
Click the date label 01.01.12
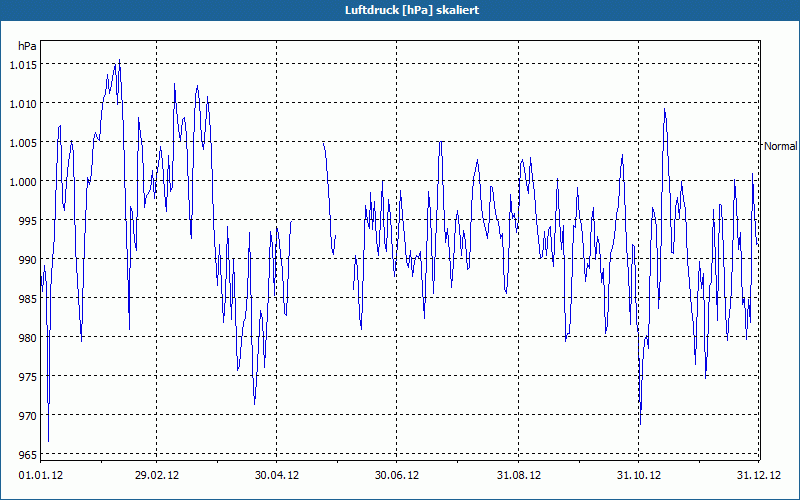tap(41, 476)
